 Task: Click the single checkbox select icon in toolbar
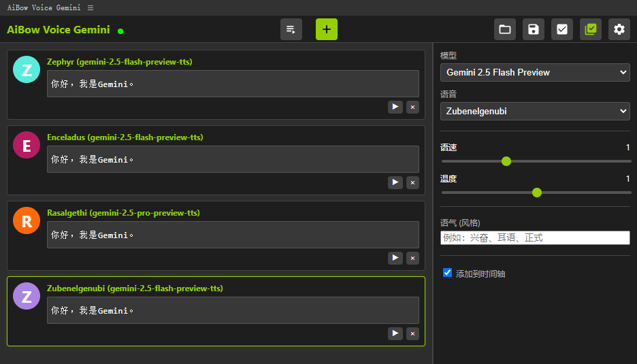point(562,29)
